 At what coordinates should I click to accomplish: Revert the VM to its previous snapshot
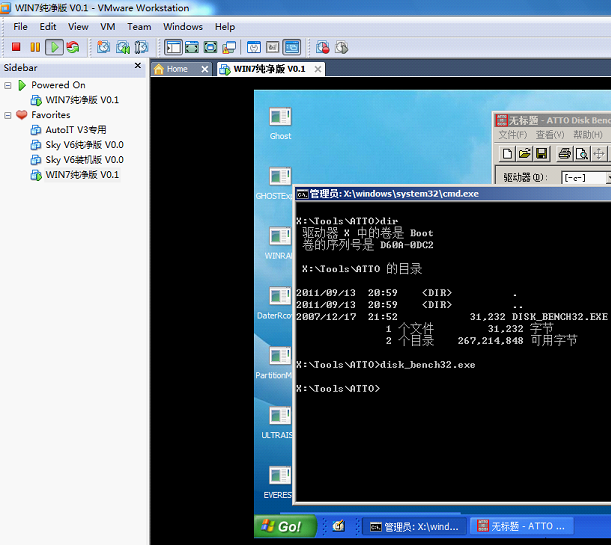(x=123, y=47)
